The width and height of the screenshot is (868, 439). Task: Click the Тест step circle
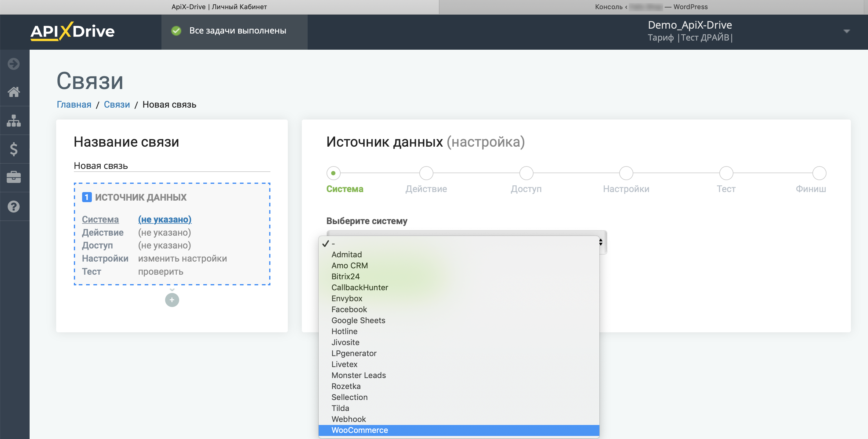(726, 173)
